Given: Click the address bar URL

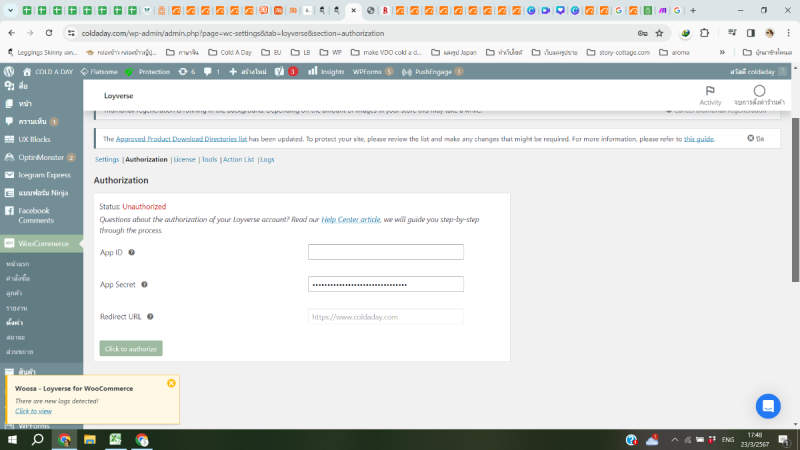Looking at the screenshot, I should 233,33.
